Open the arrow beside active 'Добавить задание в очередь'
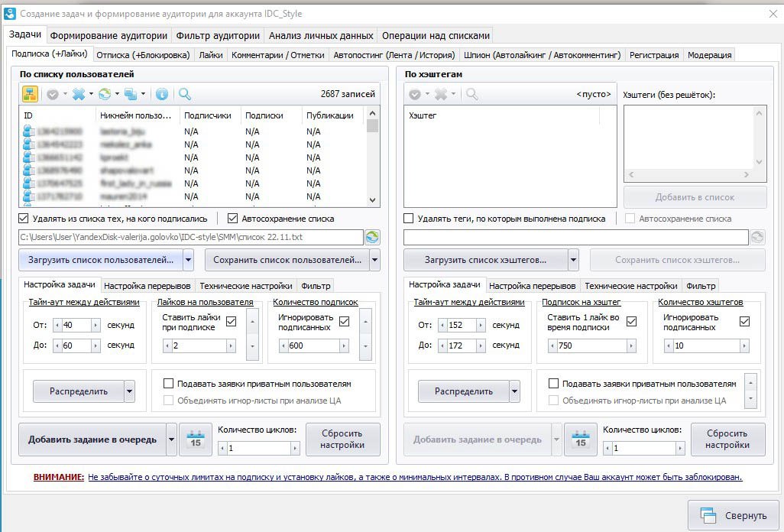Screen dimensions: 784x532 click(x=171, y=440)
